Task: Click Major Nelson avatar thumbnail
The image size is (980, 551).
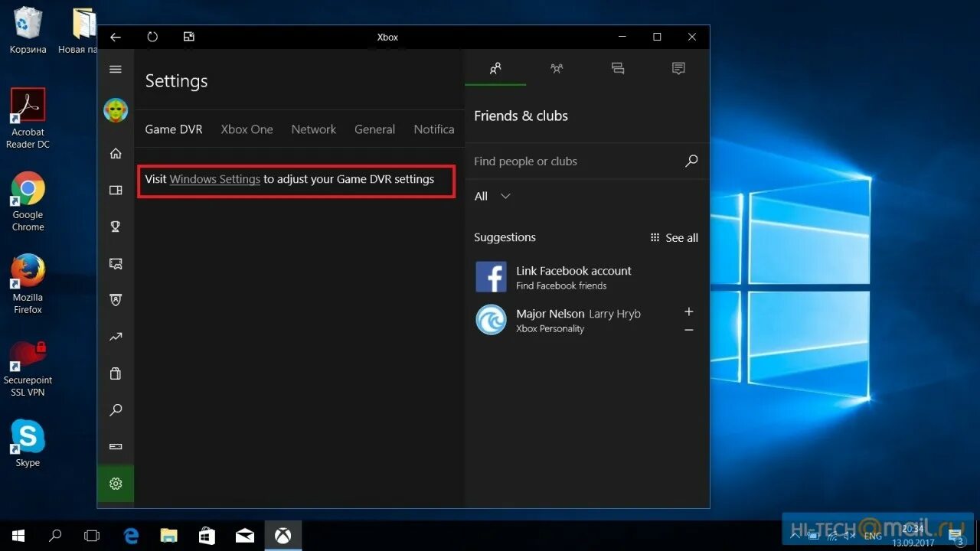Action: (491, 320)
